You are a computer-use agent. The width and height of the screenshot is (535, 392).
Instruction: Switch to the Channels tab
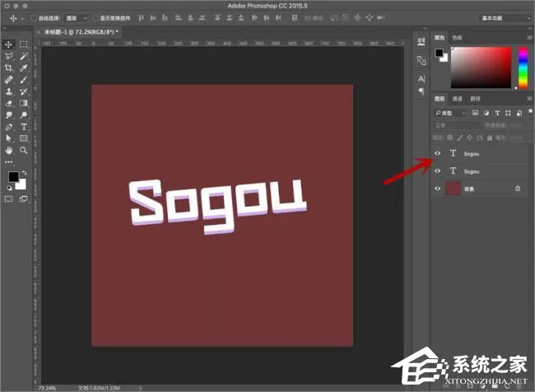(x=457, y=99)
